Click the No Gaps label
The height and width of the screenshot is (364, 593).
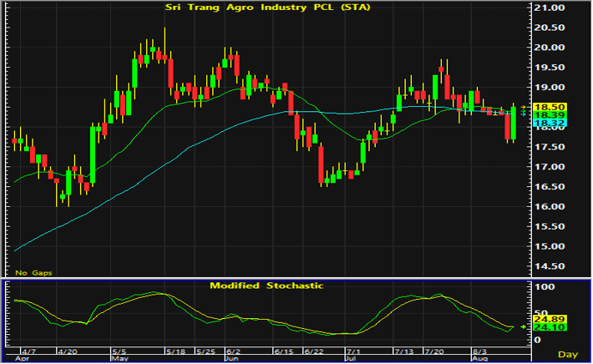[x=33, y=273]
